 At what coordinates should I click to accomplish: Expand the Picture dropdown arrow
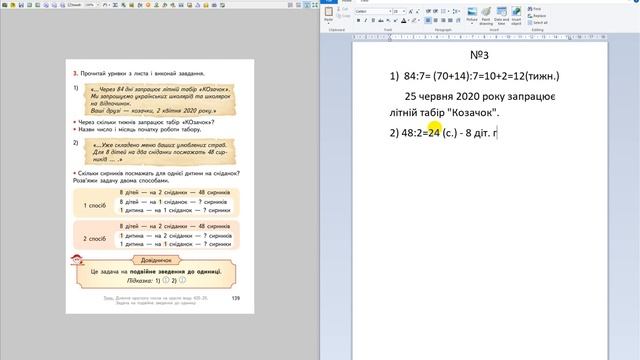[x=472, y=23]
